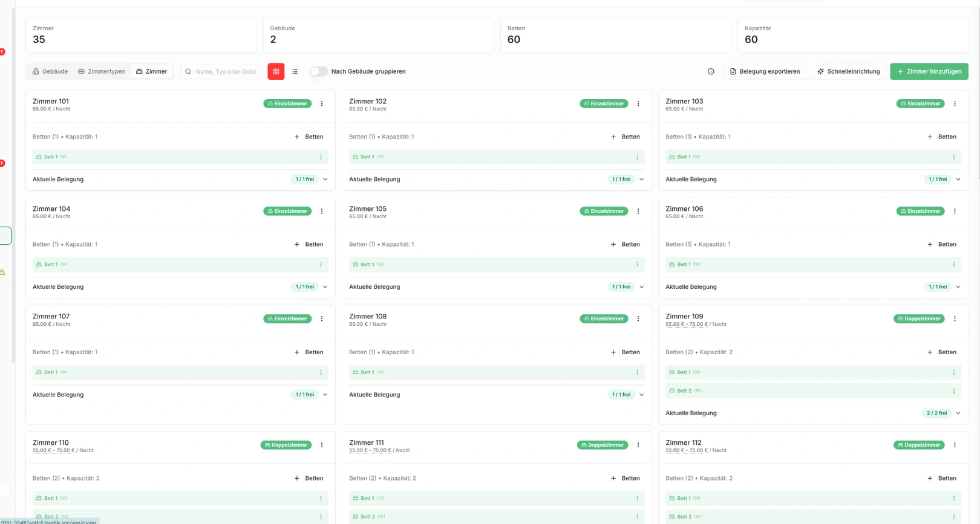
Task: Open Zimmer 107 three-dot menu
Action: (x=322, y=319)
